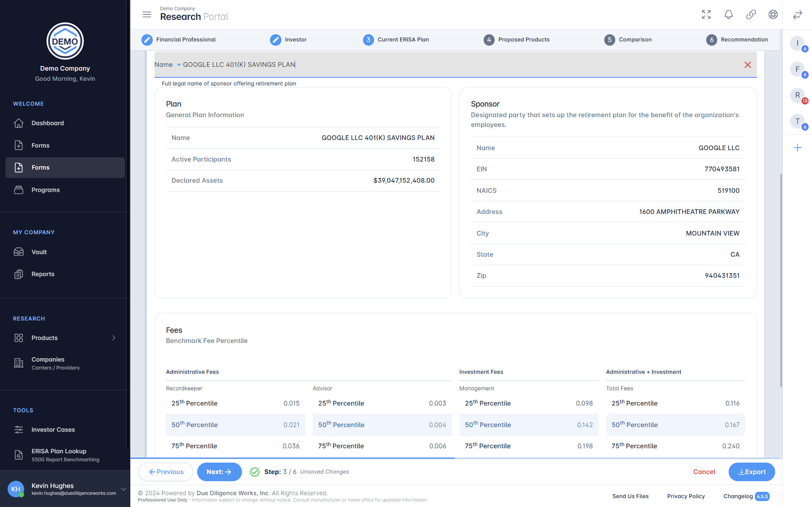Click the DEMO company logo
The width and height of the screenshot is (812, 507).
click(65, 41)
